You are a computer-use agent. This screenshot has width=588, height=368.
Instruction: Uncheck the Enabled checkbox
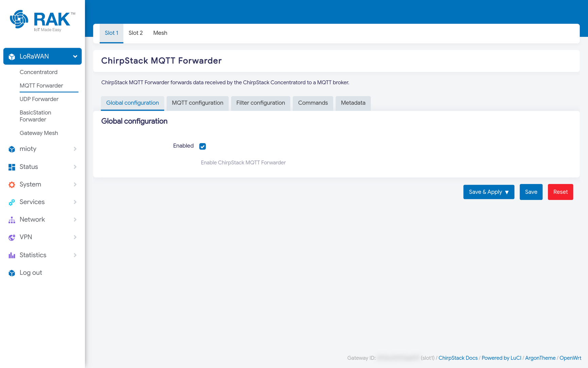[x=202, y=146]
